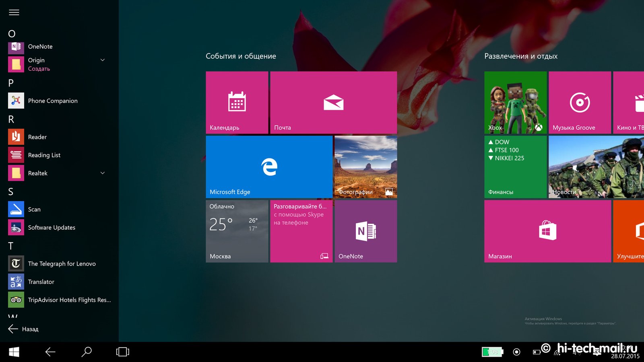Select the letter S section header
The image size is (644, 362).
[x=11, y=191]
